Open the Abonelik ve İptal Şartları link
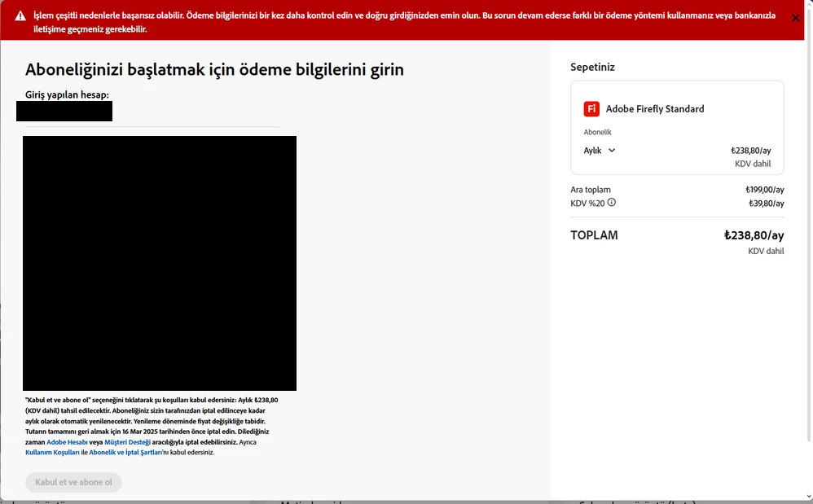 pos(125,452)
